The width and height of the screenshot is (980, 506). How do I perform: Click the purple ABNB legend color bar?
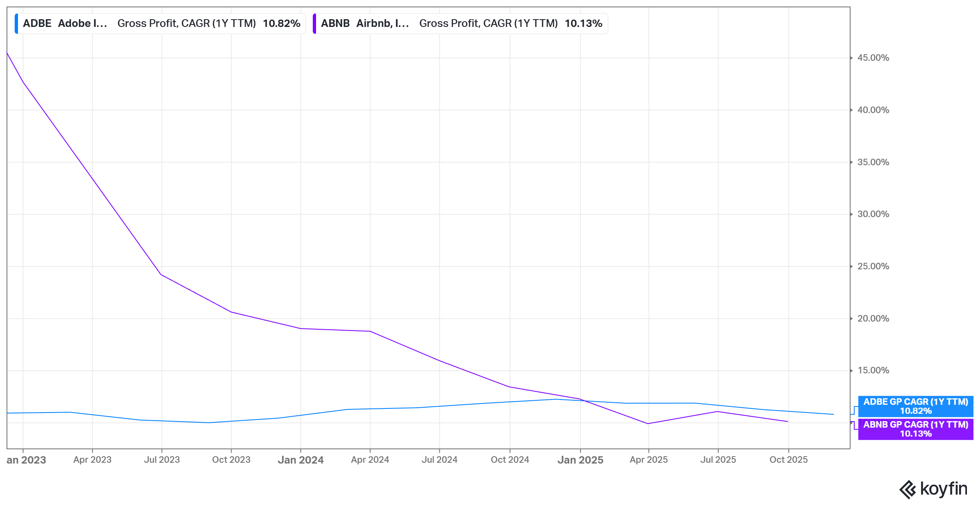pos(314,24)
